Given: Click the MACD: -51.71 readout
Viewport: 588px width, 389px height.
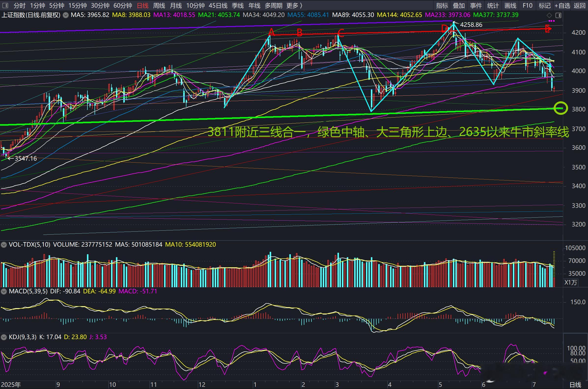Looking at the screenshot, I should pyautogui.click(x=138, y=291).
